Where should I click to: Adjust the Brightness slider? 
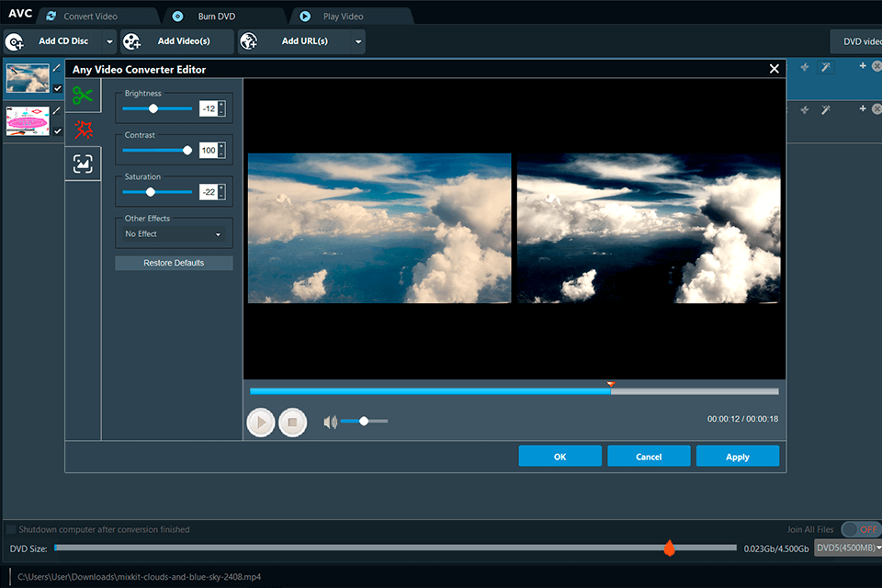click(x=153, y=108)
